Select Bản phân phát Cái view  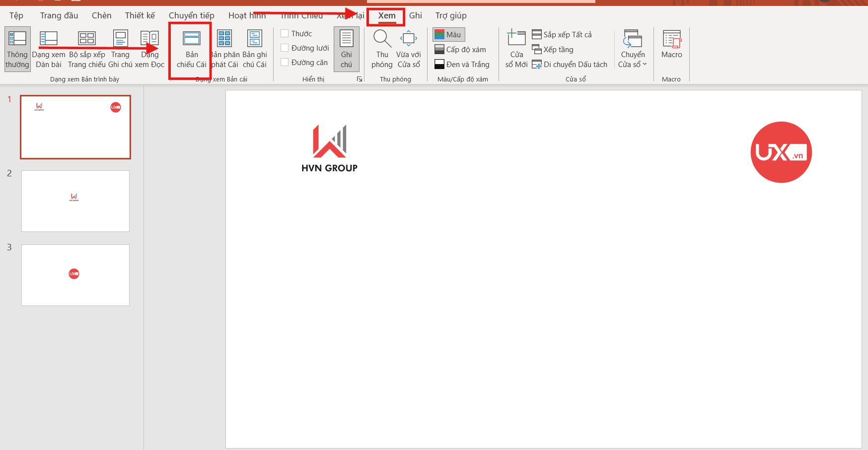223,49
